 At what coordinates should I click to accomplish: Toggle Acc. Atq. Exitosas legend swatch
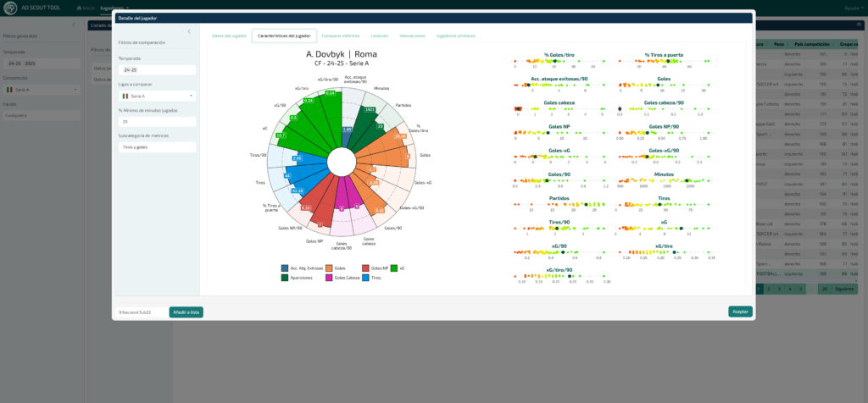click(285, 268)
